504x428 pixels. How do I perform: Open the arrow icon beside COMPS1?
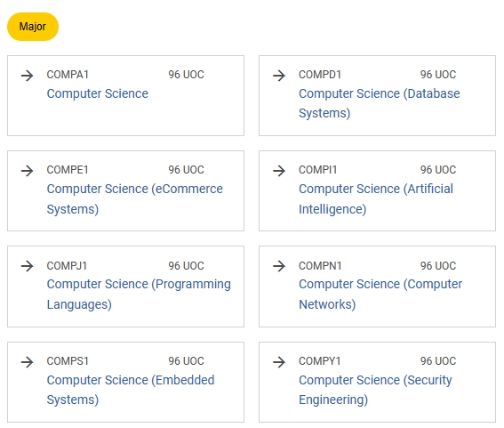pos(27,362)
